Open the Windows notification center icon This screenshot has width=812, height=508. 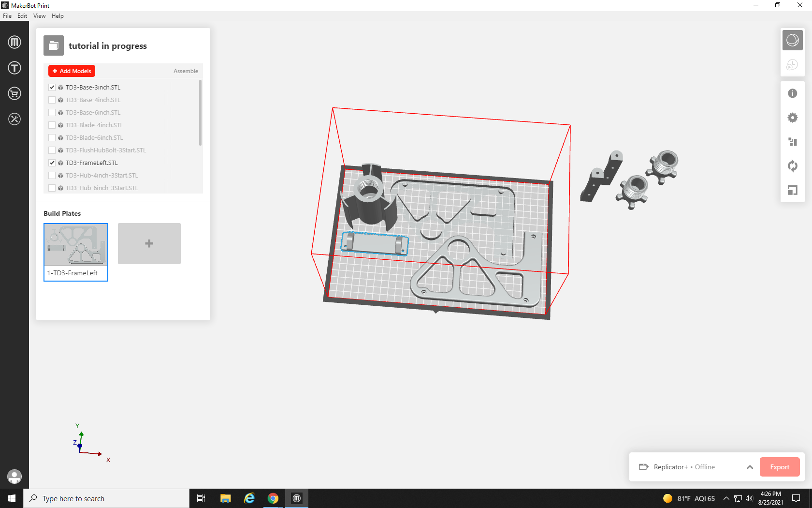tap(796, 498)
